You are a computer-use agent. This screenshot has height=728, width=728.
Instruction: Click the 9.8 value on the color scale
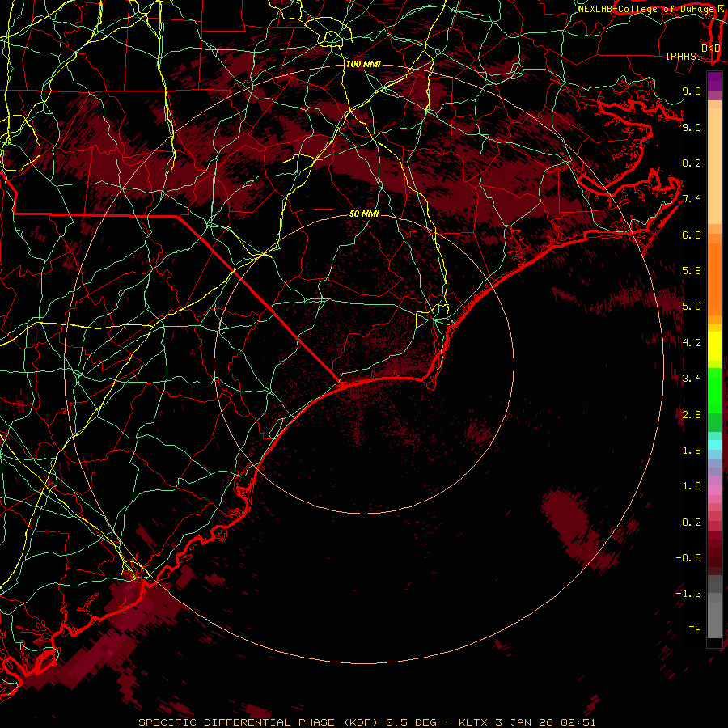(x=692, y=91)
